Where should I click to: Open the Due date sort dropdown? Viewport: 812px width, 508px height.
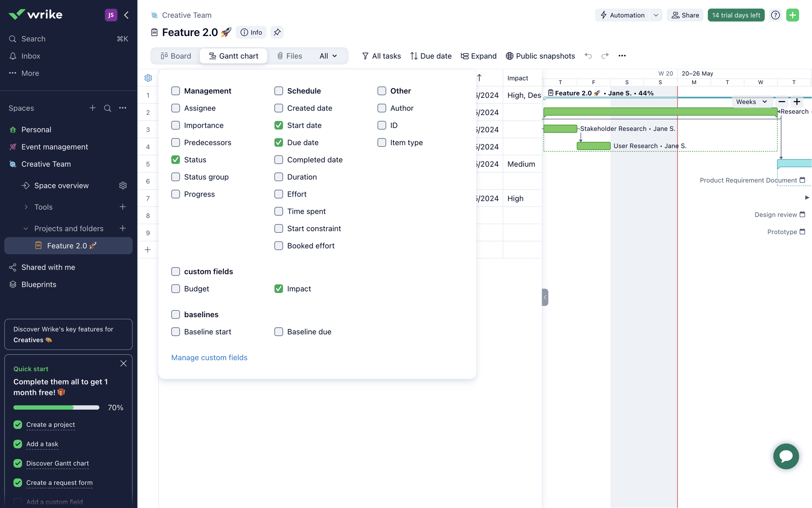point(431,56)
